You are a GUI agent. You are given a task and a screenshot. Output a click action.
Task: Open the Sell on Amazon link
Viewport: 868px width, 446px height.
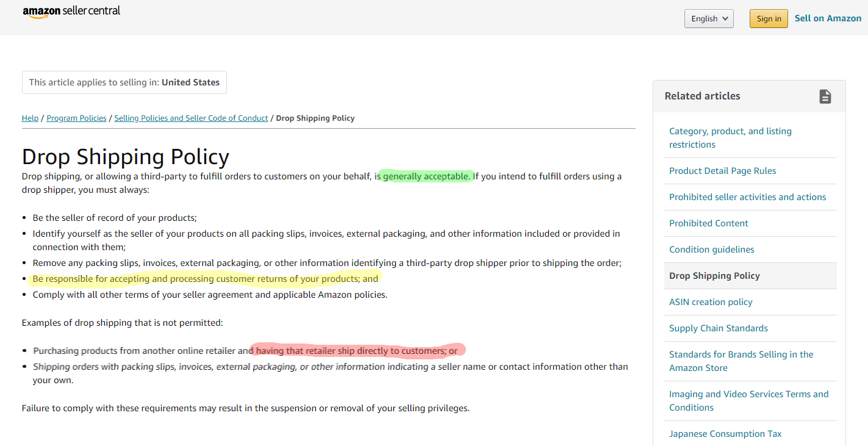828,18
